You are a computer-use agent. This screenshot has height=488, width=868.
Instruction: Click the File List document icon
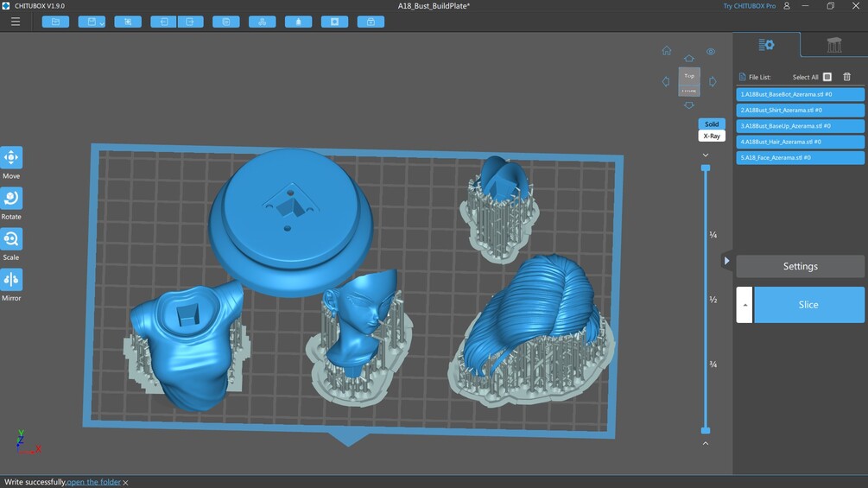coord(742,77)
